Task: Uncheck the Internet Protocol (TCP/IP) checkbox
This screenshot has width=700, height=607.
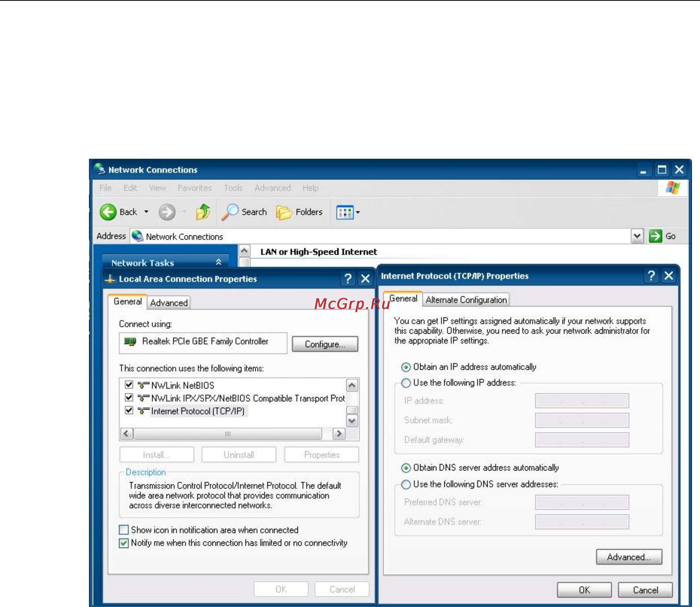Action: click(129, 410)
